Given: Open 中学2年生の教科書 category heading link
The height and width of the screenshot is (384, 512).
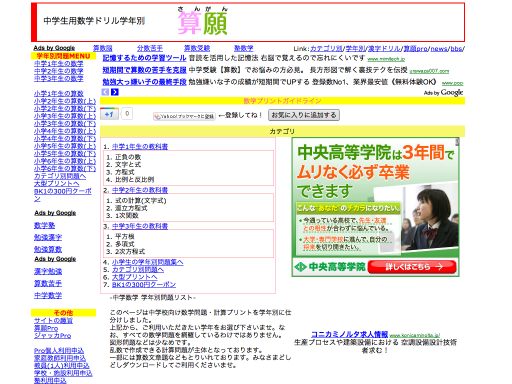Looking at the screenshot, I should [140, 190].
